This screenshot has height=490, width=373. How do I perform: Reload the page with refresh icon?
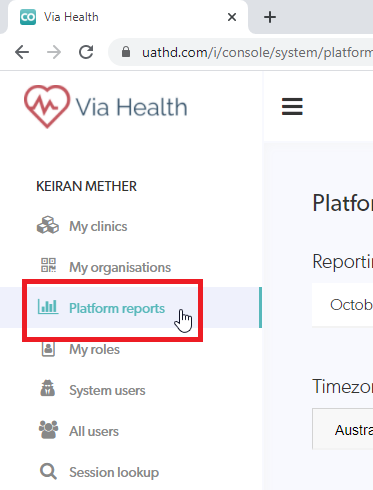86,52
